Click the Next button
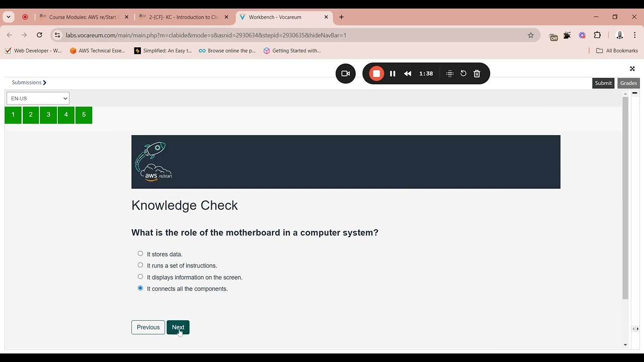Viewport: 644px width, 362px height. pyautogui.click(x=178, y=327)
